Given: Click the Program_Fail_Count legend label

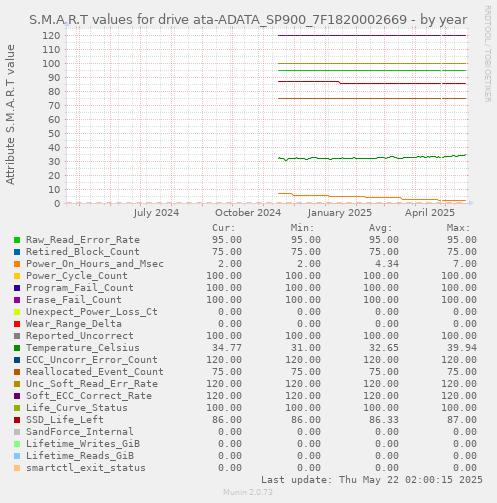Looking at the screenshot, I should (80, 288).
